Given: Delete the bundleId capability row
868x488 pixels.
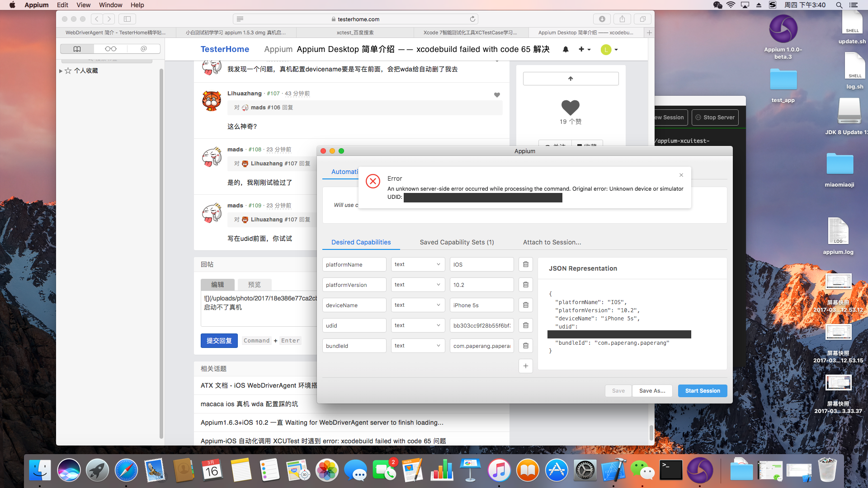Looking at the screenshot, I should 525,346.
